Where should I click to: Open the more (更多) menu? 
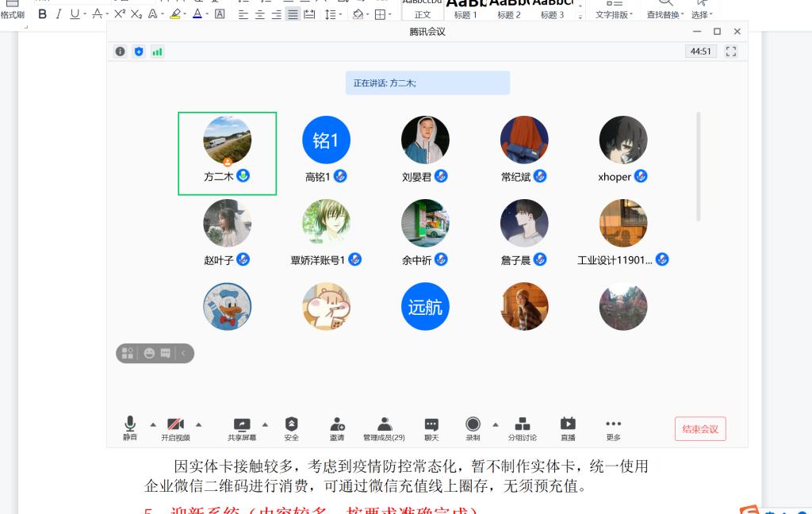(x=613, y=428)
